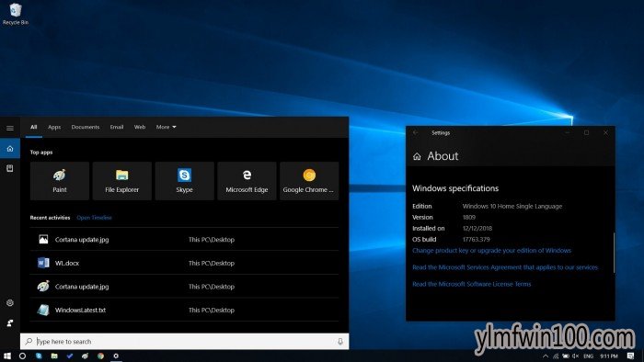Image resolution: width=644 pixels, height=362 pixels.
Task: Click ENG language indicator in tray
Action: (x=589, y=356)
